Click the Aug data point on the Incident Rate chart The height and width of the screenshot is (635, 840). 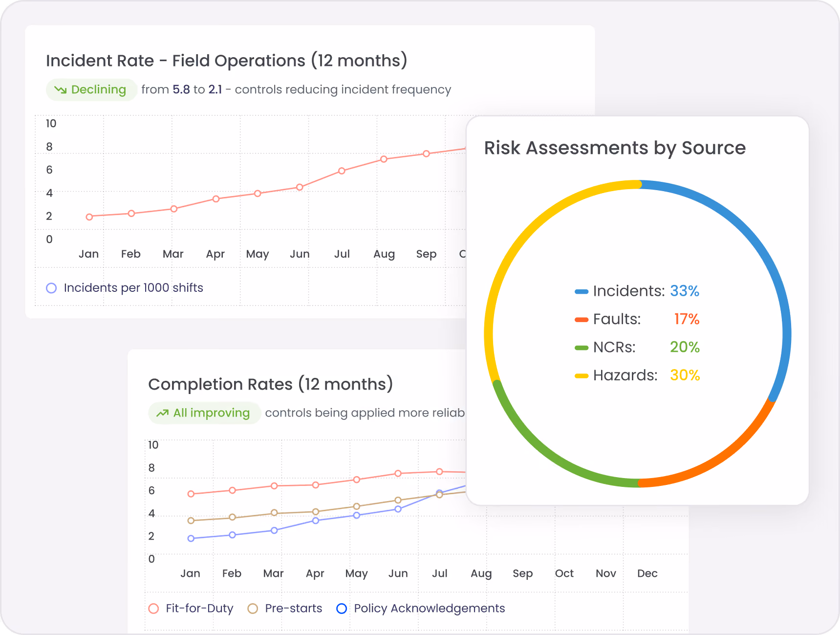pos(384,159)
